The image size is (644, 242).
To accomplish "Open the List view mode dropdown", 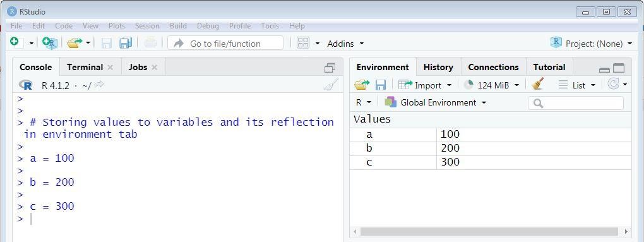I will [x=577, y=85].
